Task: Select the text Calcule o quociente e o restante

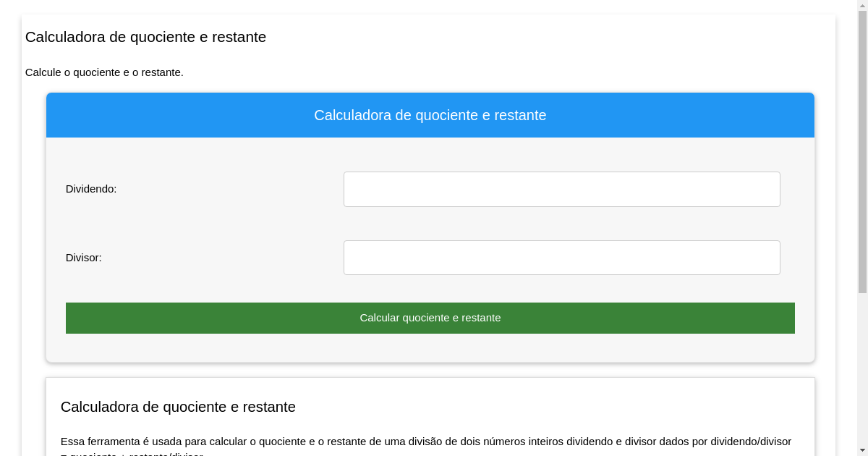Action: (x=104, y=72)
